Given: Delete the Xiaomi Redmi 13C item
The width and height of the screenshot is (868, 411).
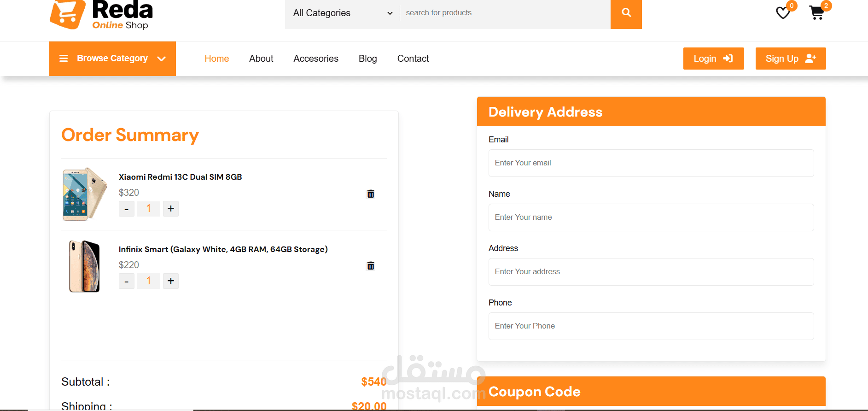Looking at the screenshot, I should tap(371, 194).
